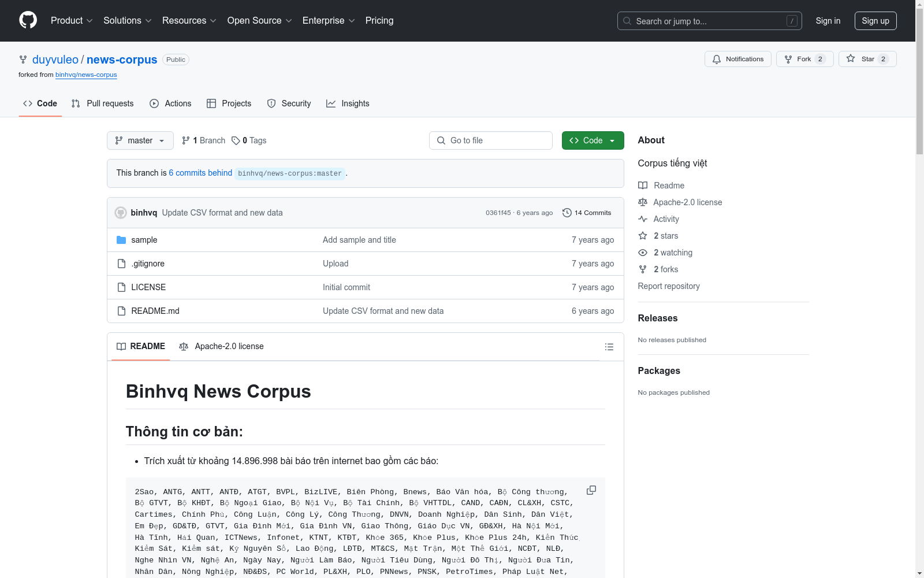The image size is (924, 578).
Task: Click the Readme book icon in About
Action: click(643, 186)
